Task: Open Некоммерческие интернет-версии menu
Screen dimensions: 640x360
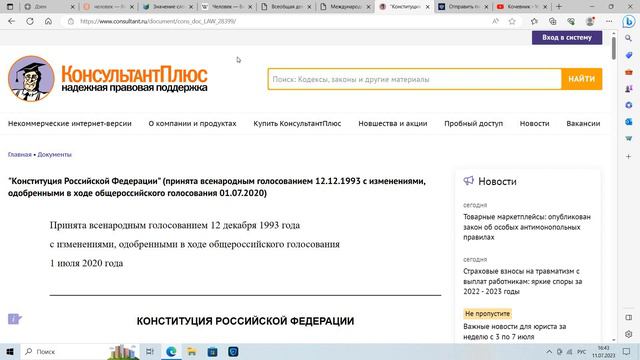Action: click(70, 123)
